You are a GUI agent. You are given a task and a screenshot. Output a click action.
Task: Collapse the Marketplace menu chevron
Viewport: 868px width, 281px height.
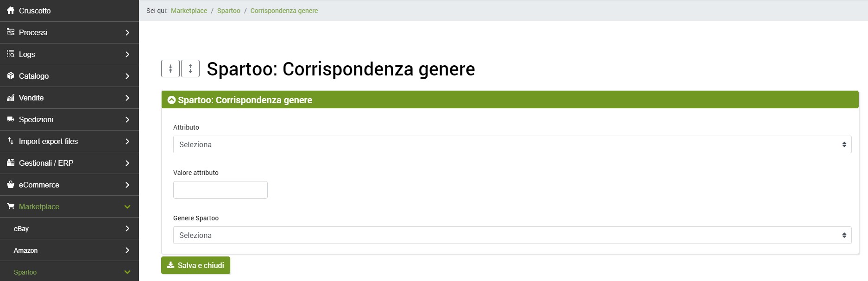click(127, 207)
